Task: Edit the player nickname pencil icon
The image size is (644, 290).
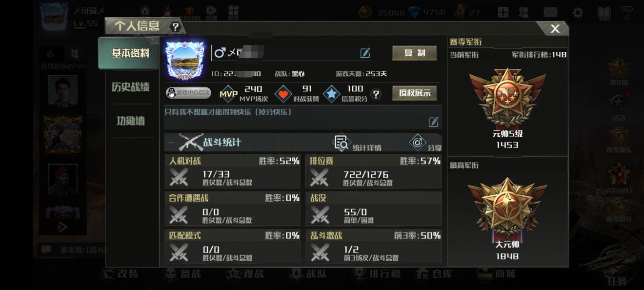Action: point(365,53)
